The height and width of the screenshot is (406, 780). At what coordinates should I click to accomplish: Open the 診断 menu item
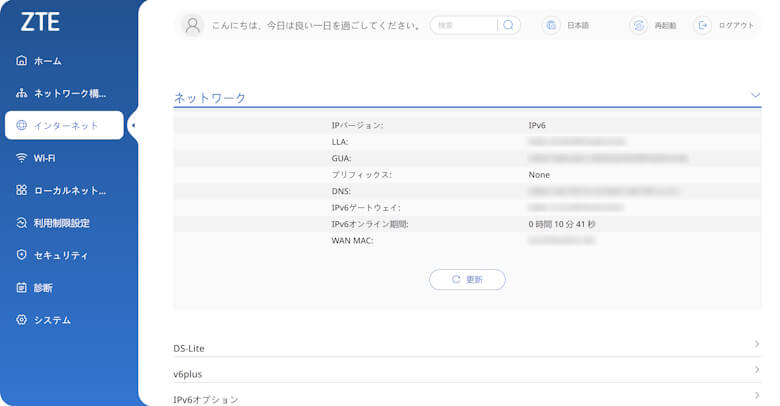(x=43, y=288)
